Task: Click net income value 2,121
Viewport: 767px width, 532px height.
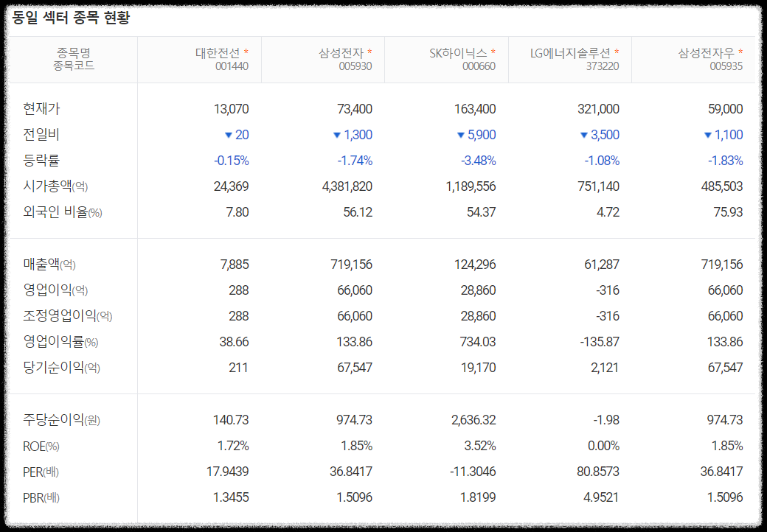Action: 605,368
